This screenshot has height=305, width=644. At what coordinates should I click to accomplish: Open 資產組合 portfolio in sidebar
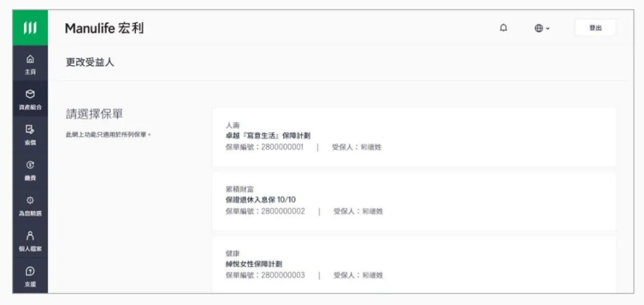(30, 99)
